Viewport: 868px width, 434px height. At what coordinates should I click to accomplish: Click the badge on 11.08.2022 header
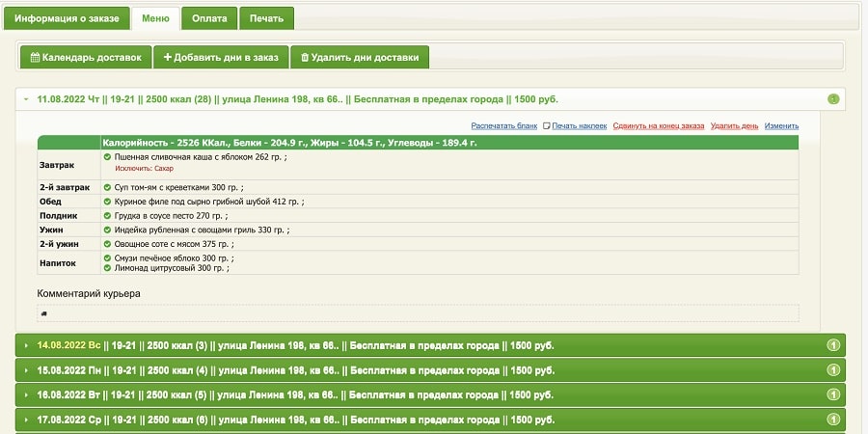coord(833,99)
